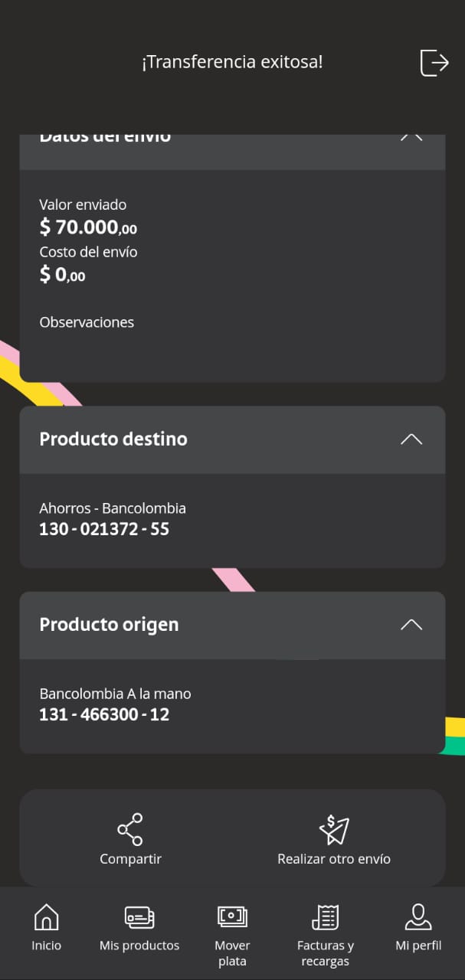The height and width of the screenshot is (980, 465).
Task: Switch to the Mover plata tab label
Action: [232, 953]
